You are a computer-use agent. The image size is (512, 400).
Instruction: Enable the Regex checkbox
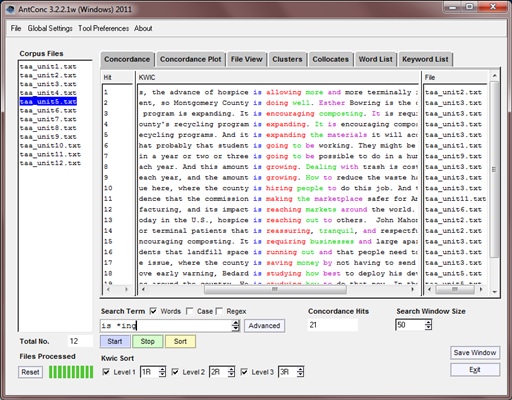[x=219, y=311]
